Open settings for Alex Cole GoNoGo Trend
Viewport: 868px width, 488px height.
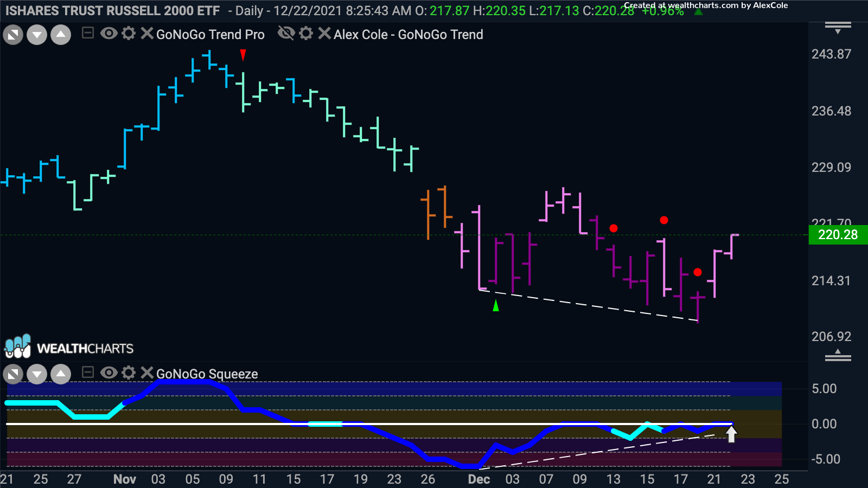(306, 34)
